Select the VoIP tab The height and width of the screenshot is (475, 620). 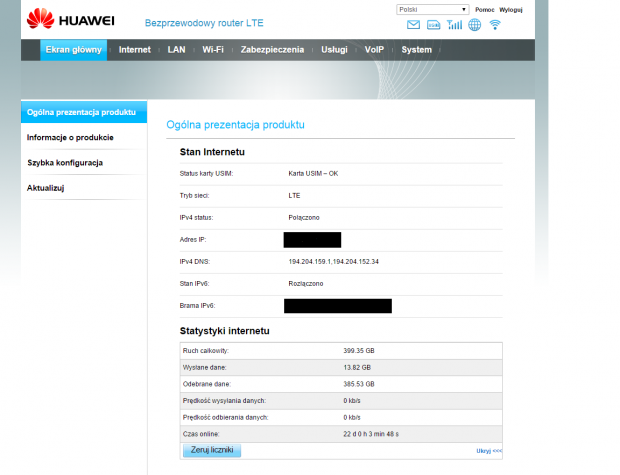(x=374, y=49)
